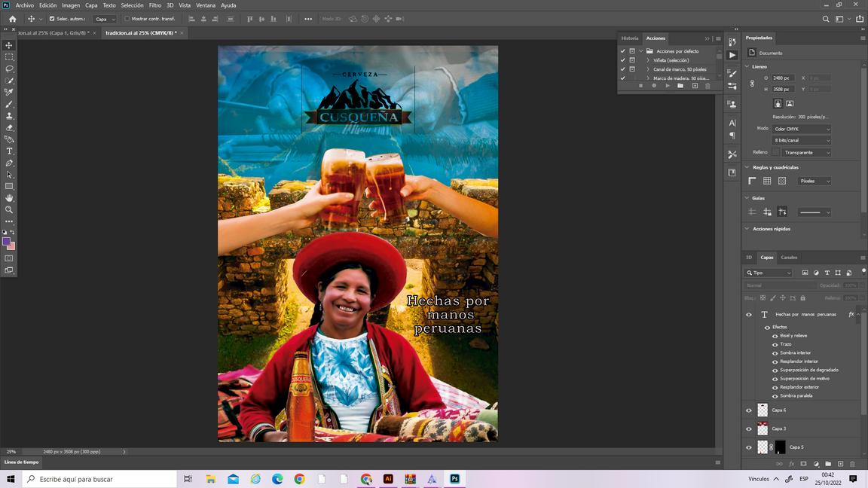This screenshot has width=868, height=488.
Task: Hide the Capa 3 layer
Action: [749, 429]
